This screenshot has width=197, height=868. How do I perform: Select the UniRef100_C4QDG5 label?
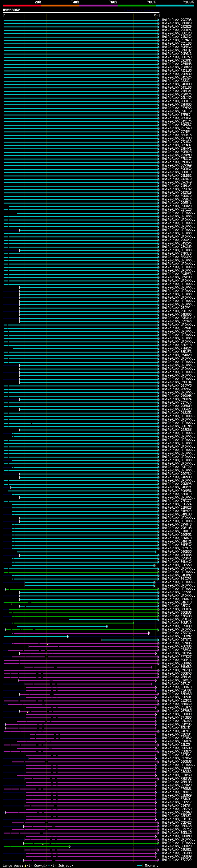177,551
